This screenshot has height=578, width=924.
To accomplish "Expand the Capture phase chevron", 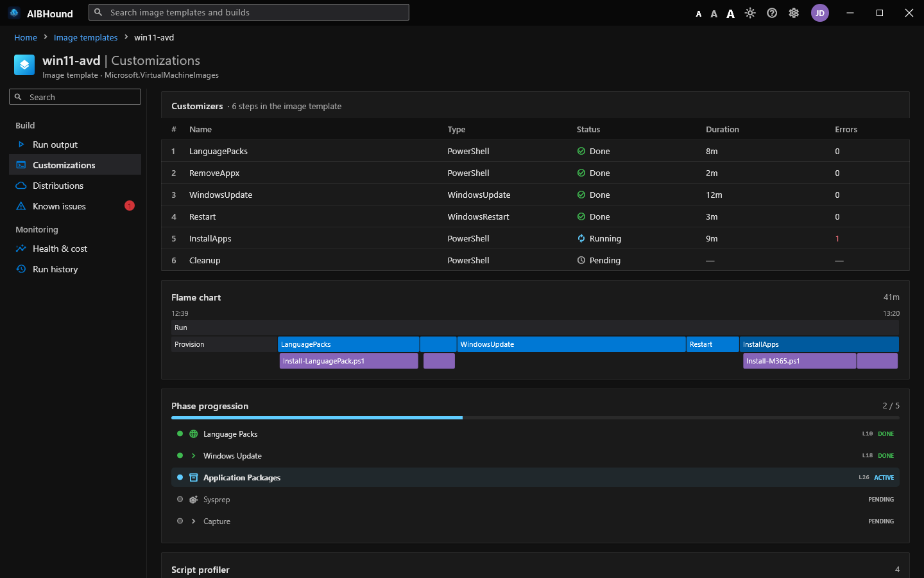I will pos(193,521).
